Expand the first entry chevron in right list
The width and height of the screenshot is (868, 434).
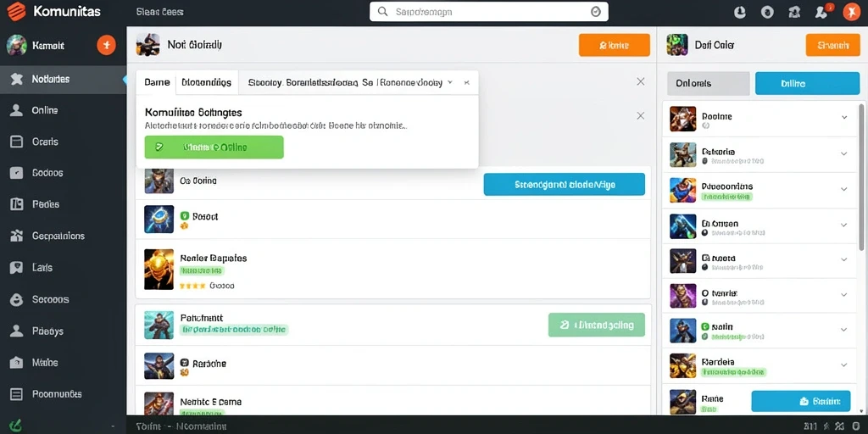point(844,117)
